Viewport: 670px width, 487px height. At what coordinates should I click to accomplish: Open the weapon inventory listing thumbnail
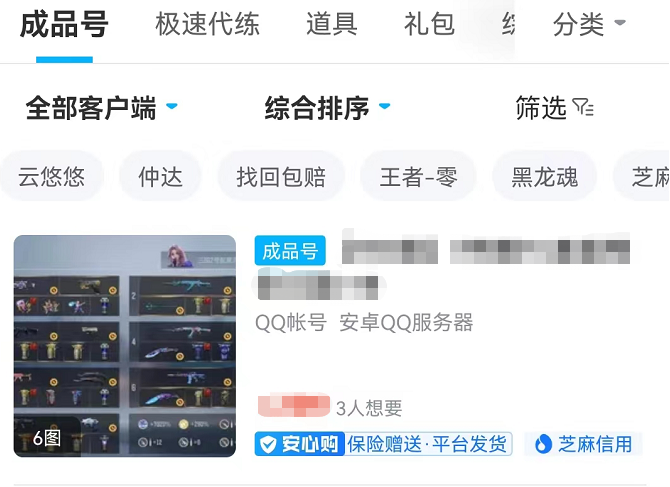coord(125,346)
